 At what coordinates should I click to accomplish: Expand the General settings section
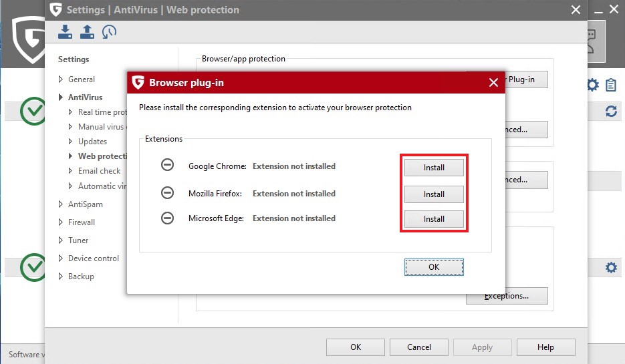61,79
